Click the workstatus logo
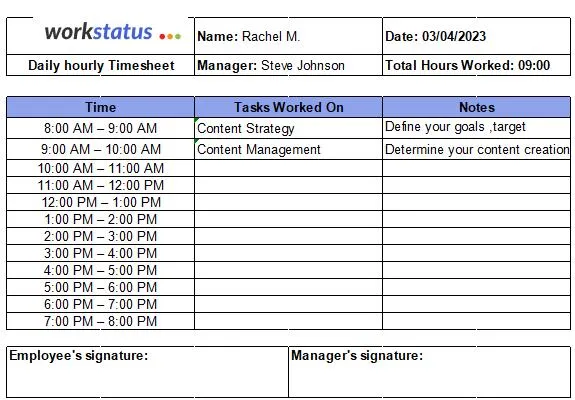 113,32
